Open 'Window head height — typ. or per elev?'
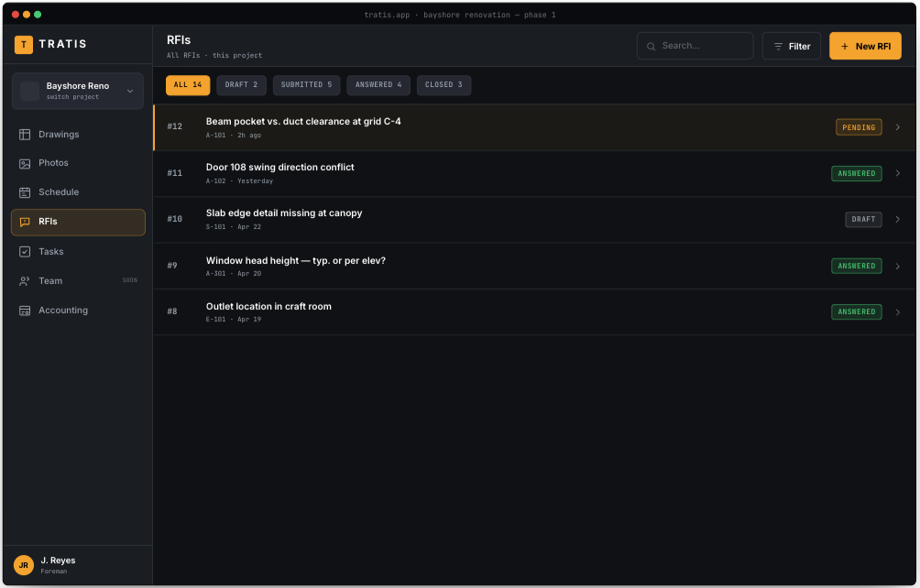This screenshot has height=588, width=920. (296, 260)
